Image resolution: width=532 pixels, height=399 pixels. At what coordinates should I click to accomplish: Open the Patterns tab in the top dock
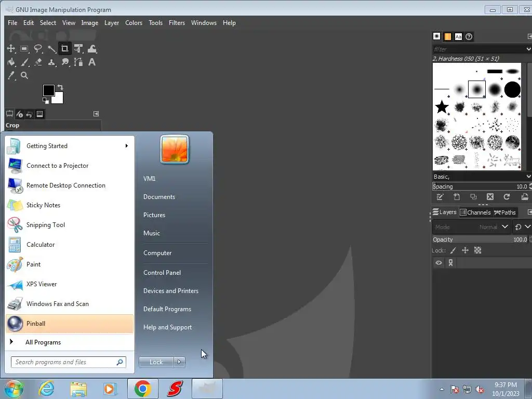click(447, 37)
